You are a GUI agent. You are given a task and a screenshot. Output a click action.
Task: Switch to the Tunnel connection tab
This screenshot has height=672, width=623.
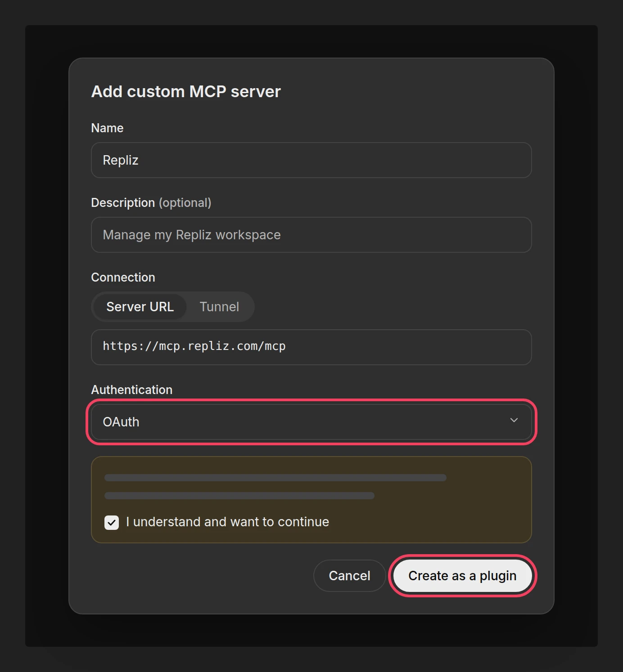click(219, 307)
